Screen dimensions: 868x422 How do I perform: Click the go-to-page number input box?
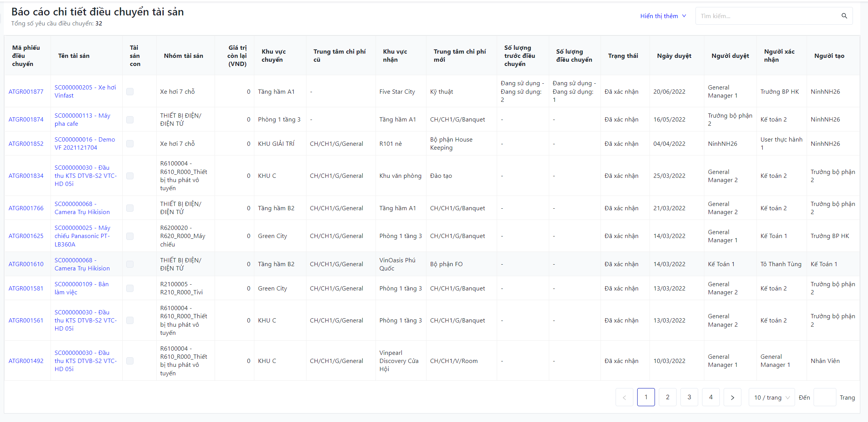point(824,397)
